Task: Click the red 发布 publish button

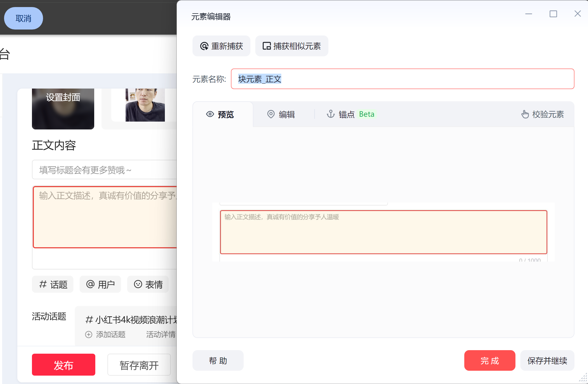Action: pyautogui.click(x=63, y=365)
